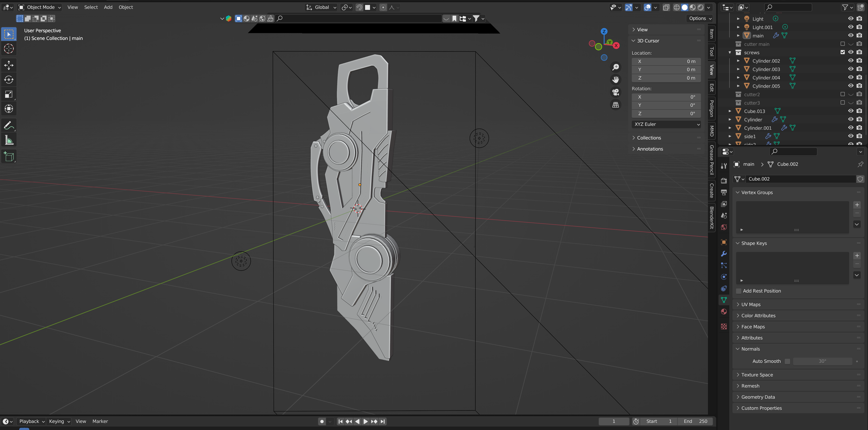Check the Add Rest Position box
Screen dimensions: 868x430
tap(739, 291)
